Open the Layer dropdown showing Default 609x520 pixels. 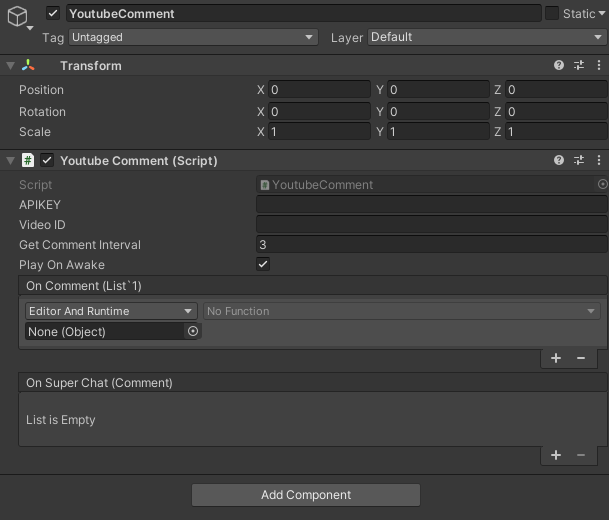(x=487, y=37)
